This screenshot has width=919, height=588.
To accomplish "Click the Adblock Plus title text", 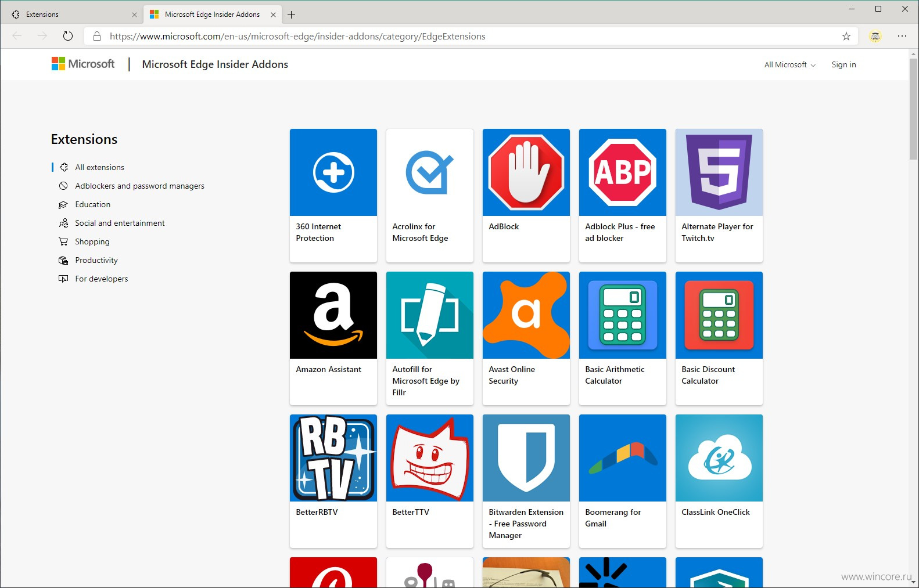I will pyautogui.click(x=620, y=232).
